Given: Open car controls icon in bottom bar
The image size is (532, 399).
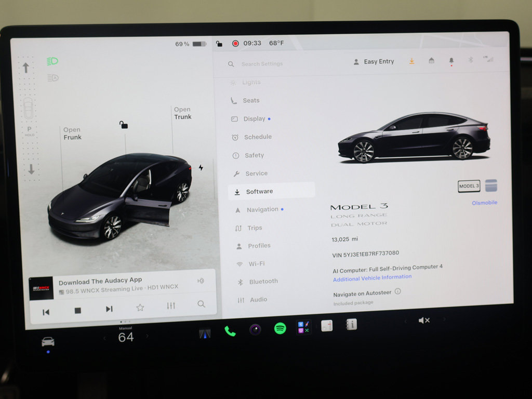Looking at the screenshot, I should 48,341.
